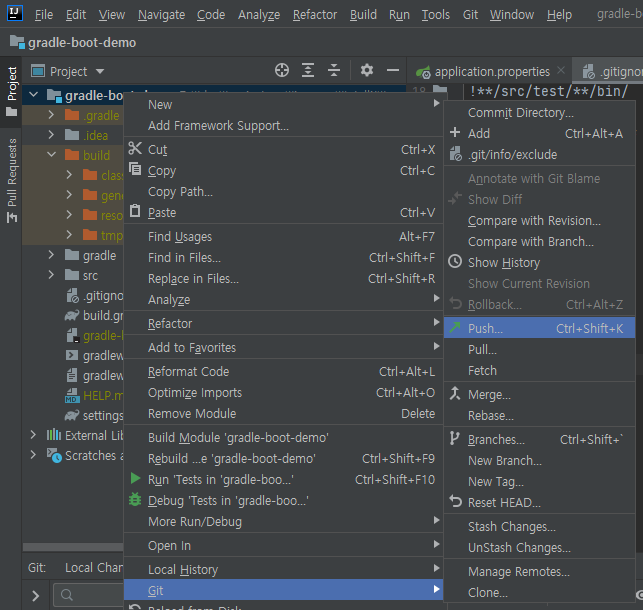Select New Branch... entry
The width and height of the screenshot is (643, 610).
[539, 460]
